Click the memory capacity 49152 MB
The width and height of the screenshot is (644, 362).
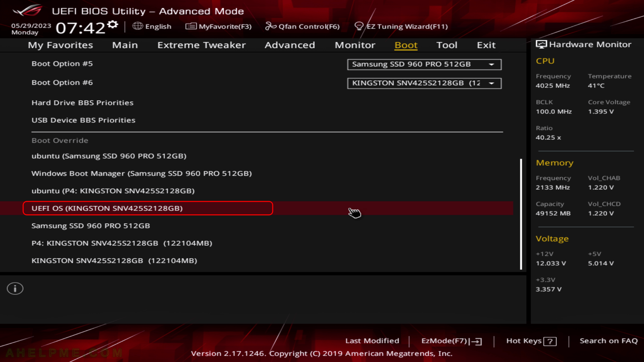(553, 213)
